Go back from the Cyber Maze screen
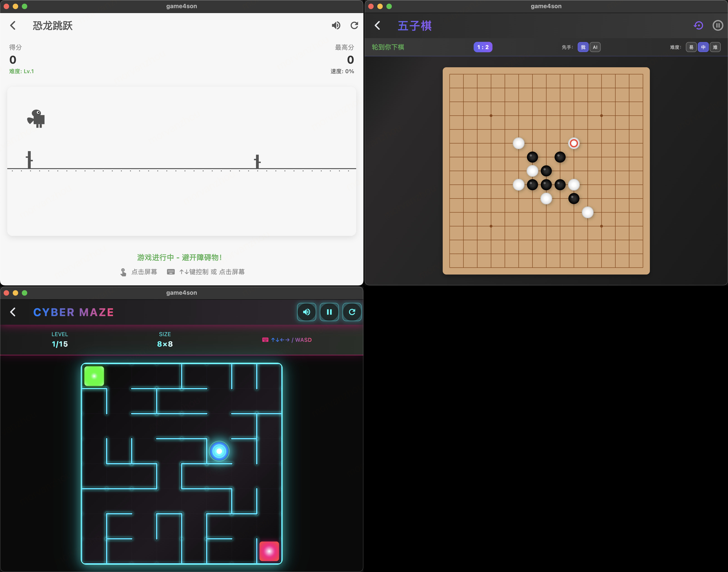Image resolution: width=728 pixels, height=572 pixels. (13, 312)
